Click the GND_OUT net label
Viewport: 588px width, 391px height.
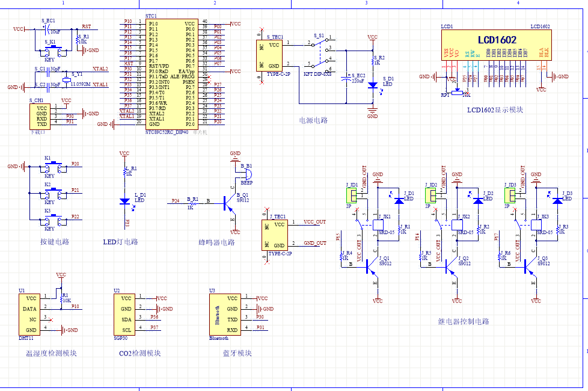[315, 243]
